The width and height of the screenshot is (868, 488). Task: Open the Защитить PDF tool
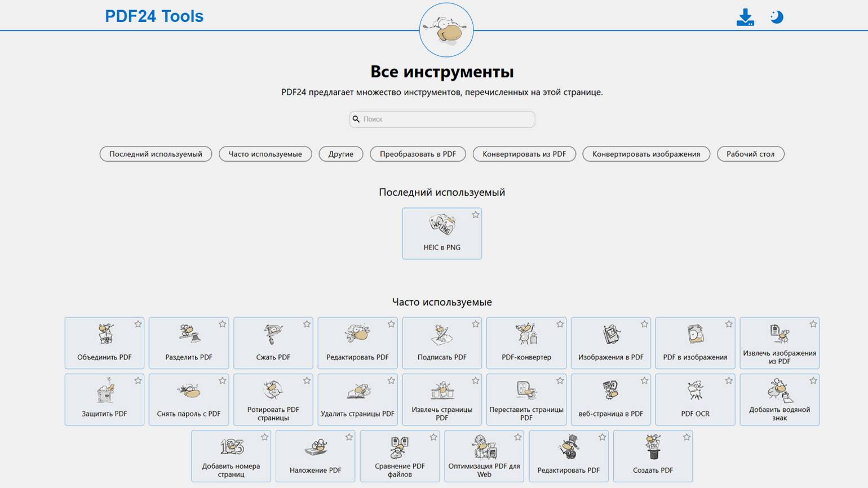pyautogui.click(x=104, y=400)
